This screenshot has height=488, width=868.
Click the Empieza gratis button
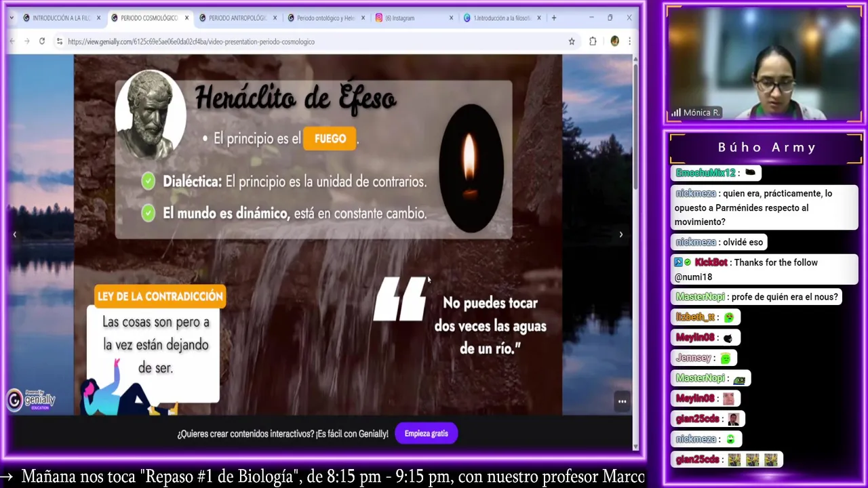426,434
